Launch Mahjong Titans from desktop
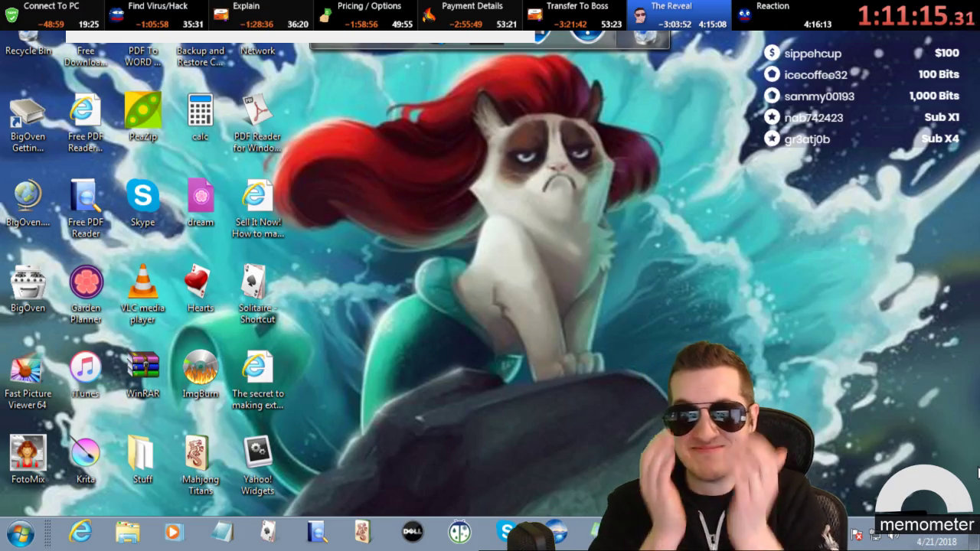Viewport: 980px width, 551px height. [200, 465]
